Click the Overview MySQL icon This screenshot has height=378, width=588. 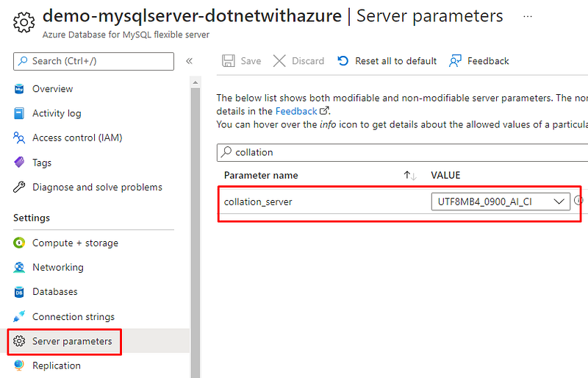pos(19,89)
